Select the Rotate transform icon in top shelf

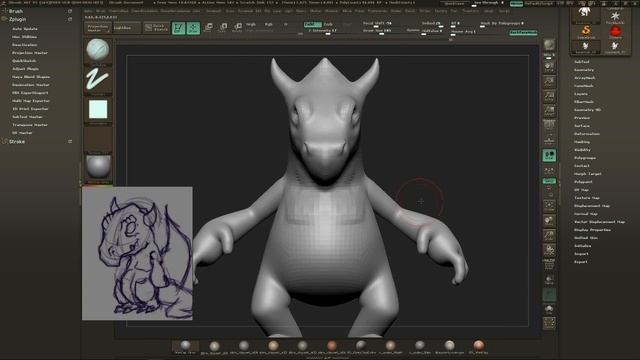237,27
